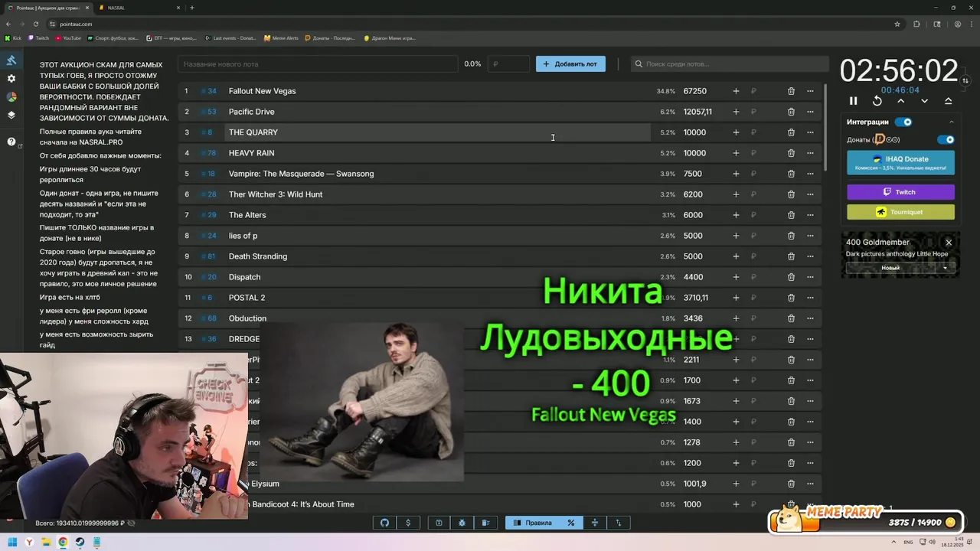This screenshot has height=551, width=980.
Task: Open the auction hammer sidebar icon
Action: (11, 60)
